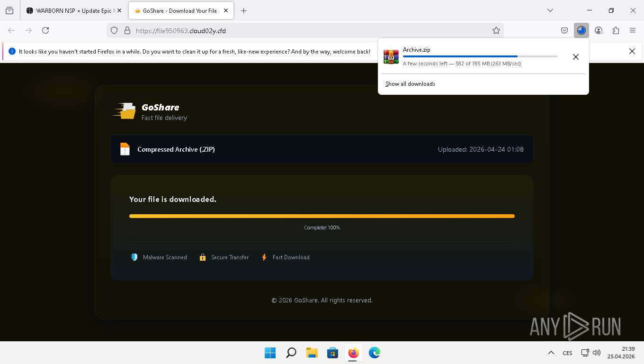Screen dimensions: 644x364
Task: Click the notification info icon
Action: pos(12,51)
